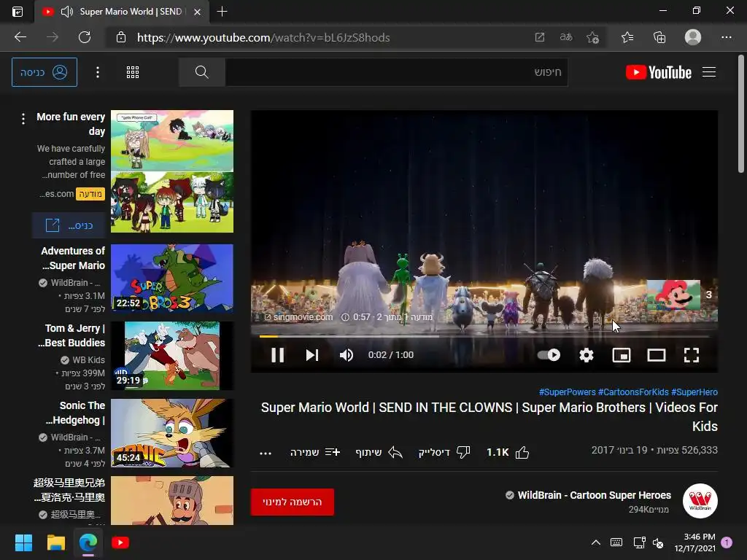Open YouTube settings three-dot menu
The height and width of the screenshot is (560, 747).
click(x=98, y=72)
